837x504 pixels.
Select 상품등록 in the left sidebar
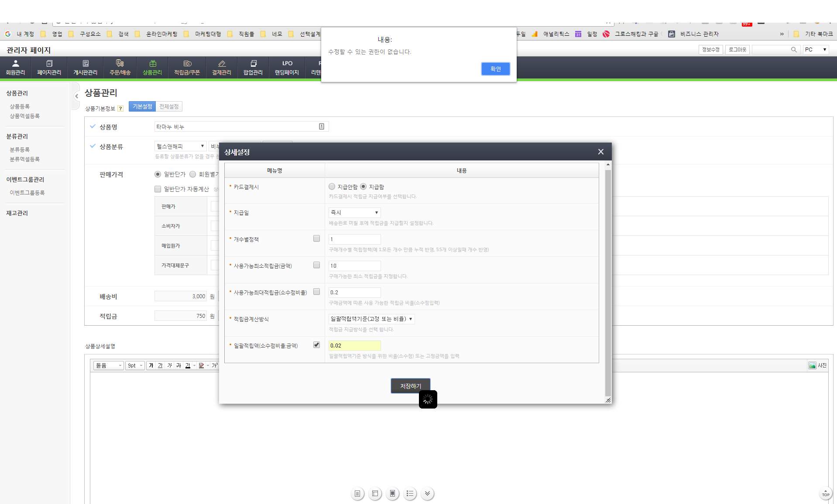coord(20,106)
